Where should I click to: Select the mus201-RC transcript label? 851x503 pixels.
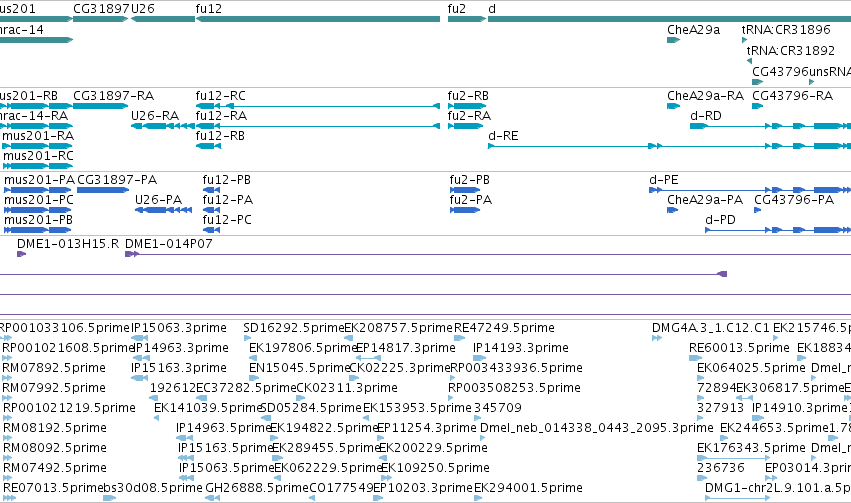(38, 156)
